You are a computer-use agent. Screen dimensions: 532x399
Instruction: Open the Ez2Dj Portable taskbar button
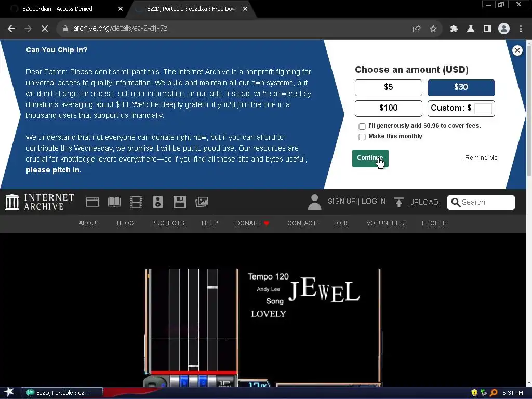click(x=62, y=393)
